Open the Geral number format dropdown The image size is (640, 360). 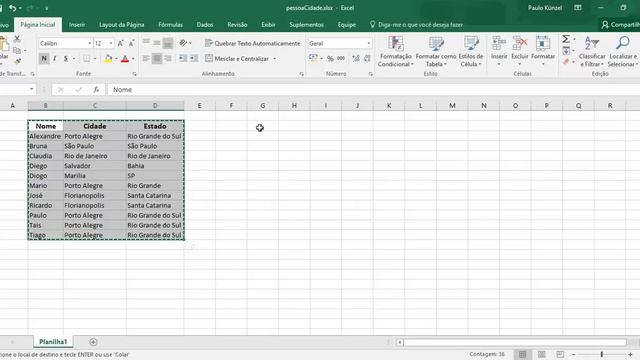click(369, 43)
